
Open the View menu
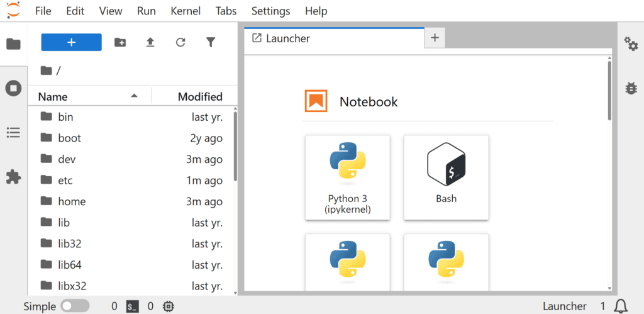tap(111, 11)
